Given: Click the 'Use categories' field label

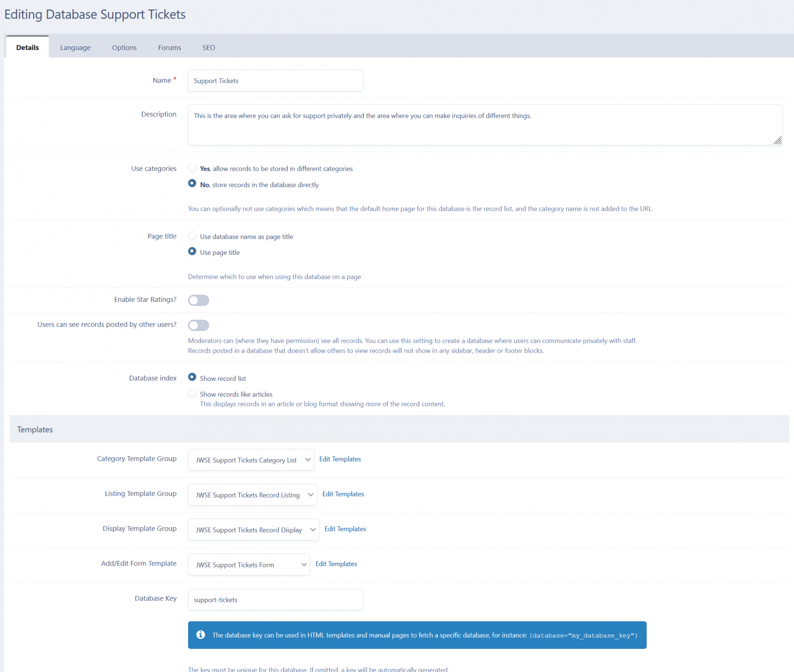Looking at the screenshot, I should click(154, 168).
